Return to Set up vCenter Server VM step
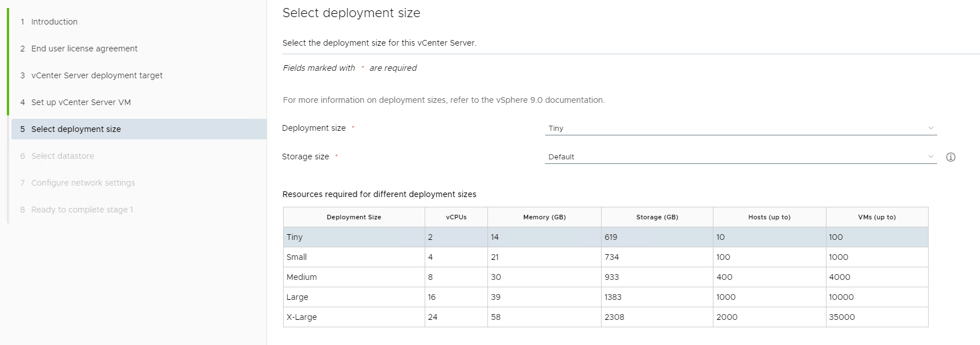This screenshot has height=345, width=980. pos(80,102)
